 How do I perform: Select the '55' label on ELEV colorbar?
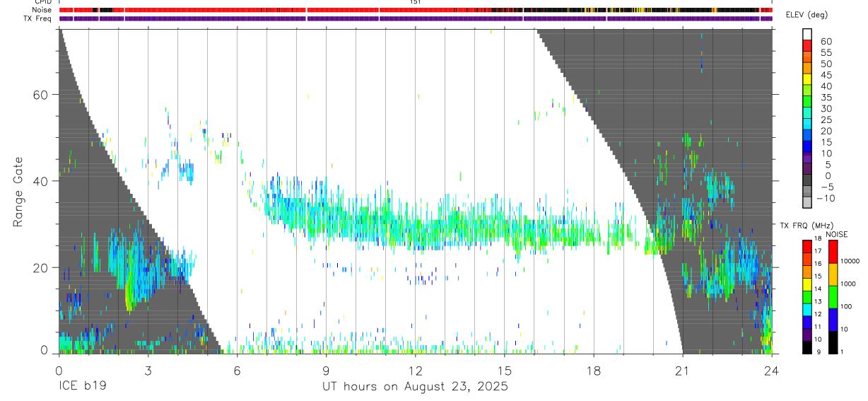[826, 52]
